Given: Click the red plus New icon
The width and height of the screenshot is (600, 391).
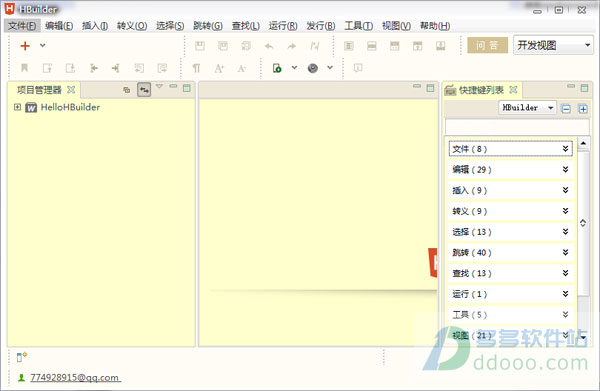Looking at the screenshot, I should (25, 46).
